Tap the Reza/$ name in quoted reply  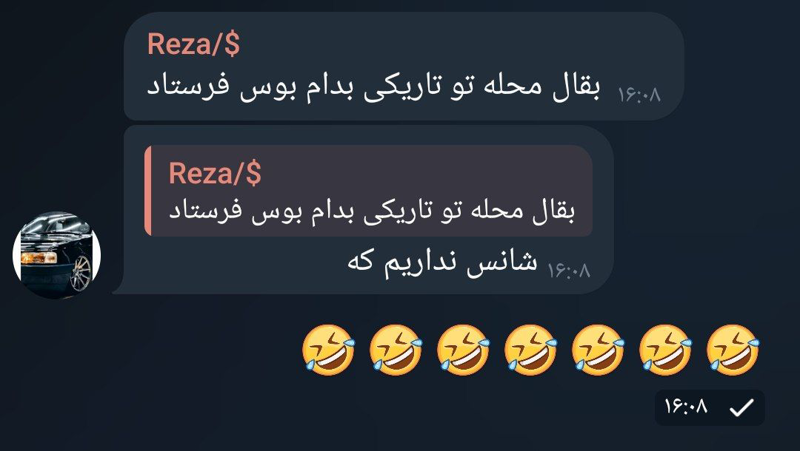[215, 173]
